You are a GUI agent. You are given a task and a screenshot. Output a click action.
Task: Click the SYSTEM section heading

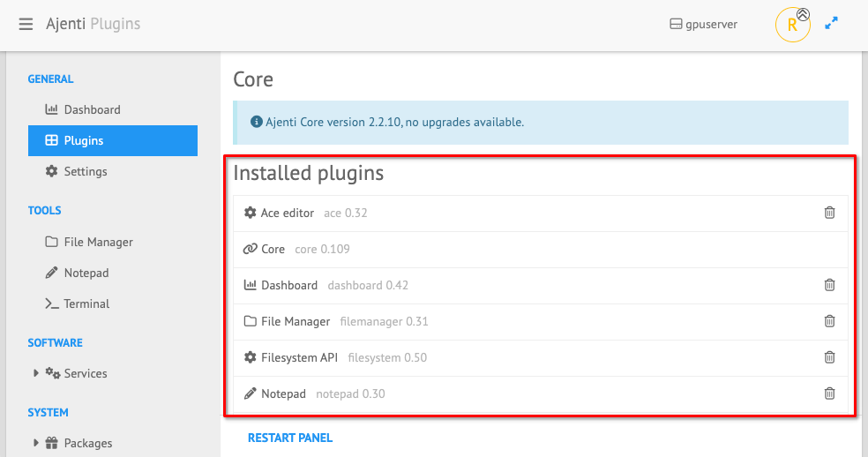[x=49, y=413]
